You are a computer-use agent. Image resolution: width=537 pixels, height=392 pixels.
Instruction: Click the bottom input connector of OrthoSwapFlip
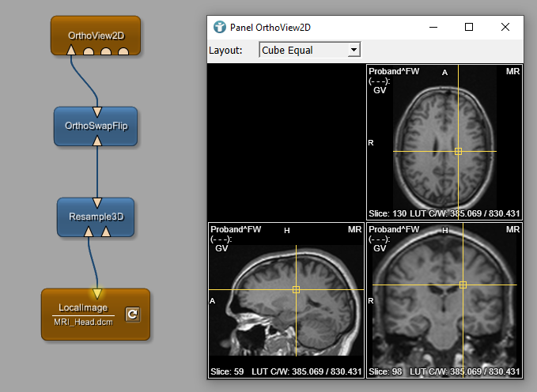point(96,141)
